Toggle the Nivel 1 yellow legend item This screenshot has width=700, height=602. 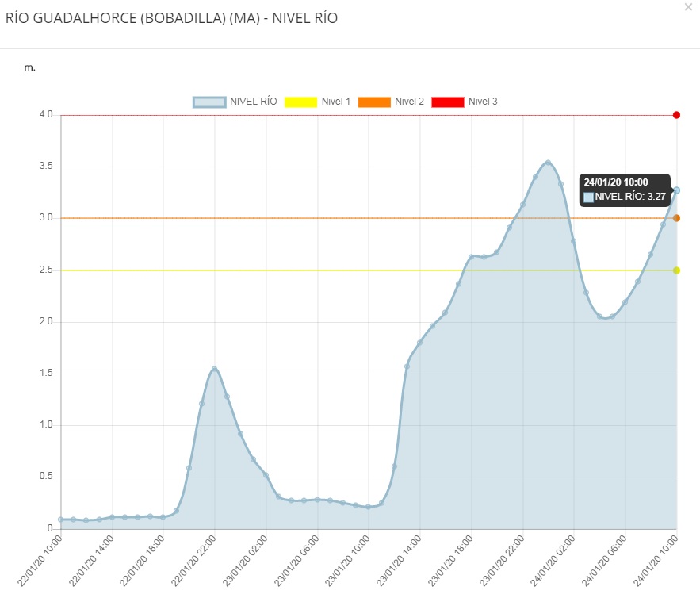(x=317, y=102)
